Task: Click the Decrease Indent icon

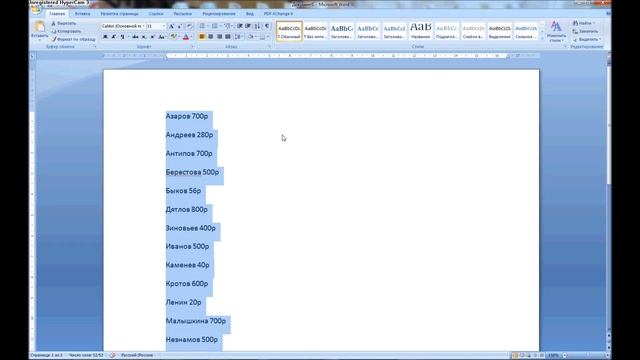Action: pos(240,26)
